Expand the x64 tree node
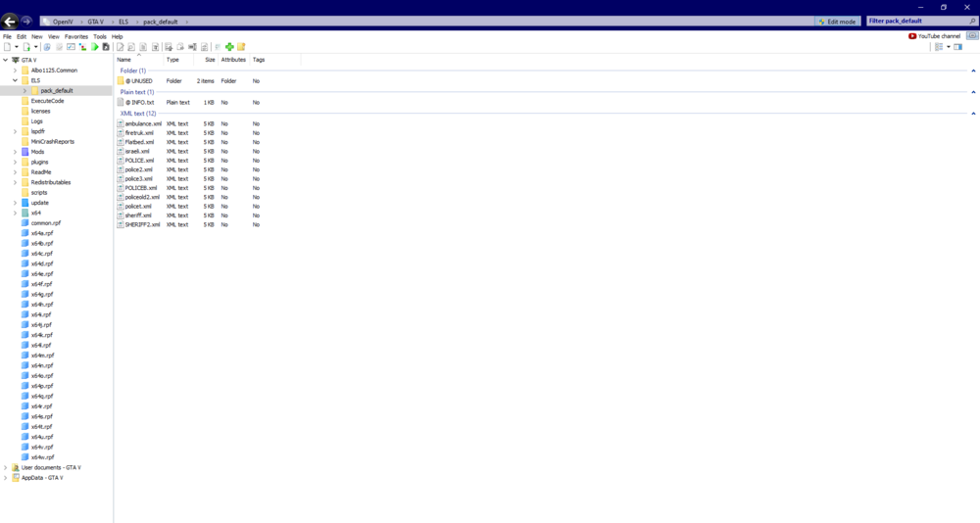This screenshot has width=980, height=523. (16, 214)
